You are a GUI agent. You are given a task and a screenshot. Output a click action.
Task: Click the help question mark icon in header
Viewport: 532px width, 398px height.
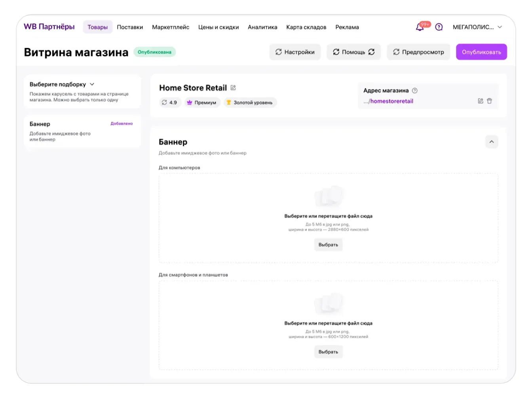(x=439, y=27)
